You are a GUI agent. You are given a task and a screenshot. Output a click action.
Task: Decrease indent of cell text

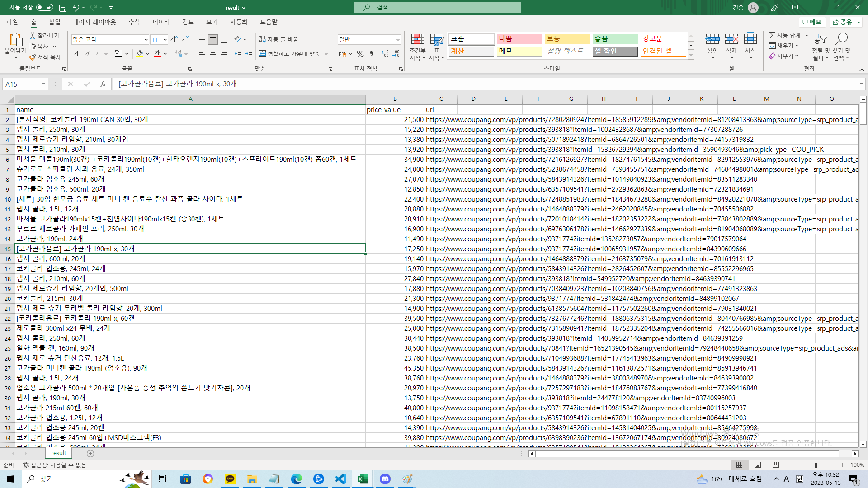(x=238, y=54)
